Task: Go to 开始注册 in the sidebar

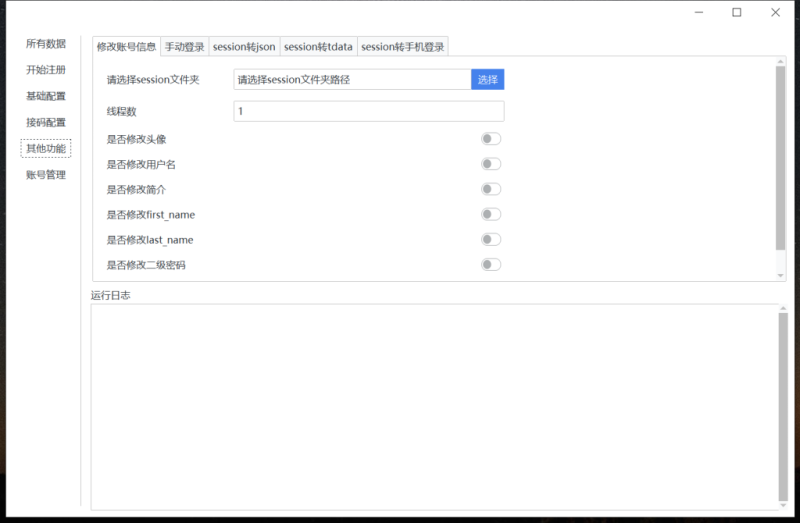Action: (46, 70)
